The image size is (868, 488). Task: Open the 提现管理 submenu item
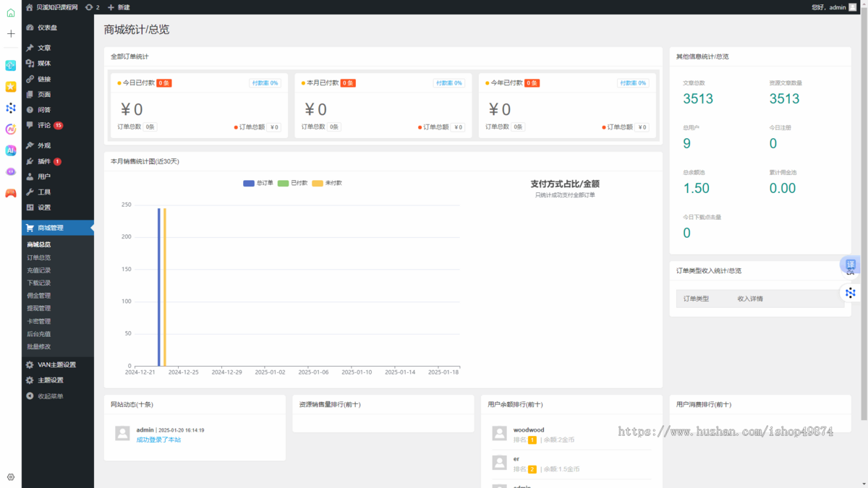point(39,308)
